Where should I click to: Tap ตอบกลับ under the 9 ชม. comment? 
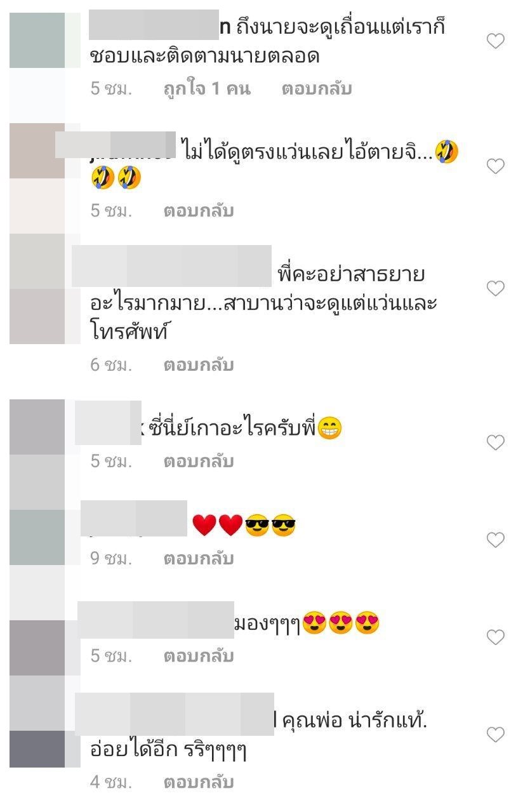point(199,559)
